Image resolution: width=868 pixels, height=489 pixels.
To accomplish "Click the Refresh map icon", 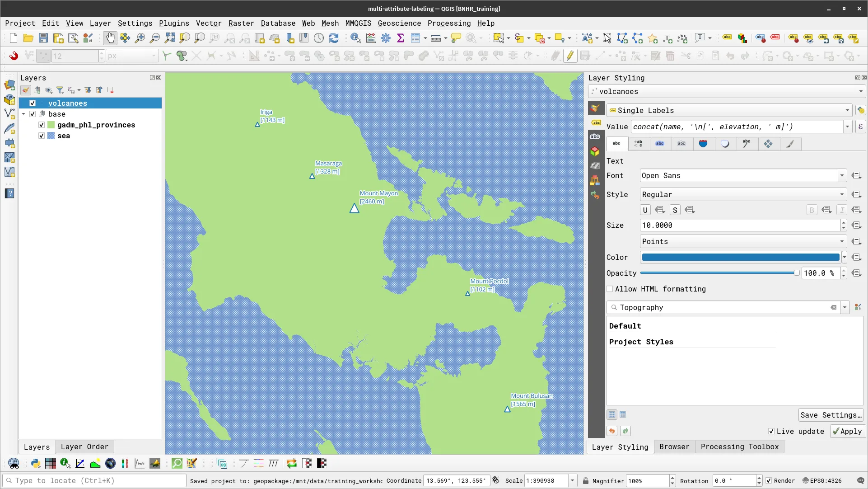I will (334, 38).
